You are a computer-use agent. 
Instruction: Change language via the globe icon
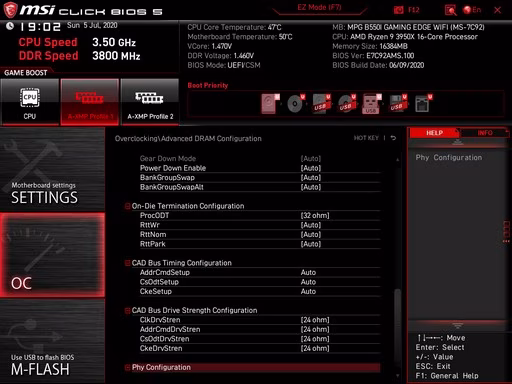point(467,10)
